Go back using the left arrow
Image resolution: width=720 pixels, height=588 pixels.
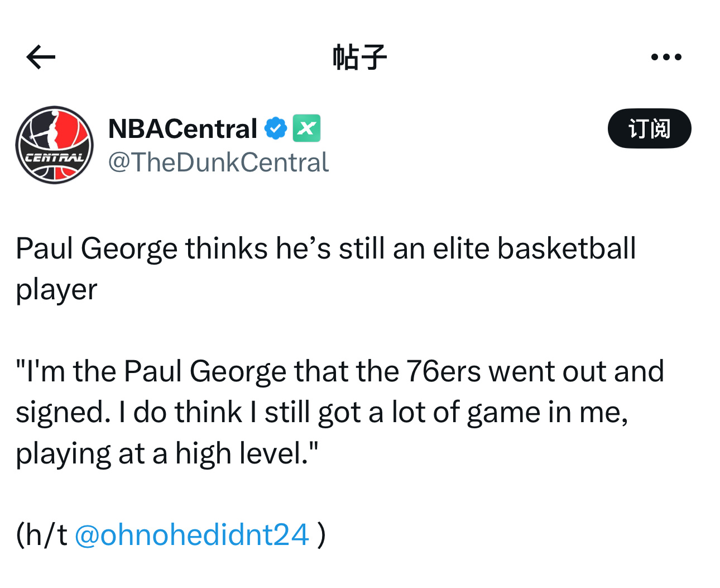(41, 57)
